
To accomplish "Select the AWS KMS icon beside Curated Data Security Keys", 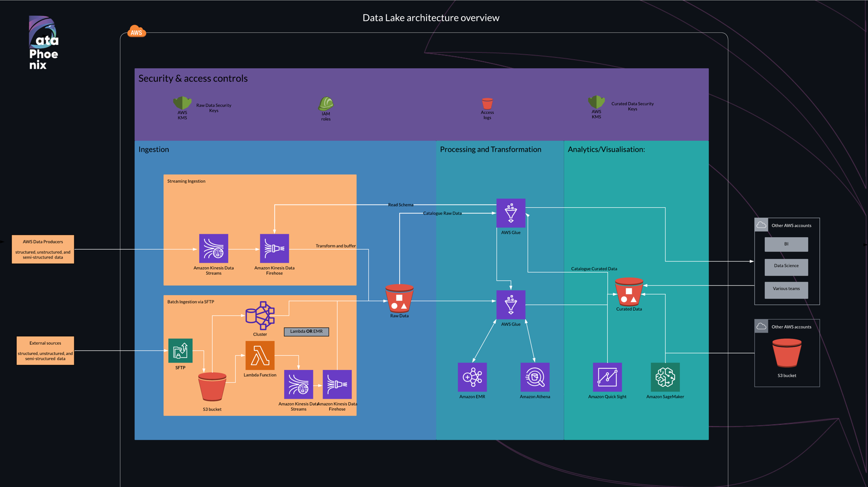I will [597, 102].
